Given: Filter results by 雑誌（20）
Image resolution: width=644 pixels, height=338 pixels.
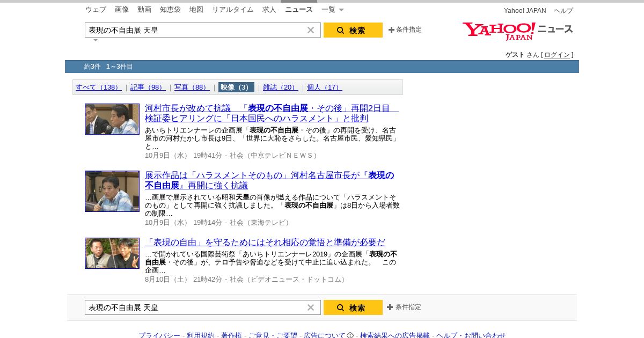Looking at the screenshot, I should tap(281, 87).
